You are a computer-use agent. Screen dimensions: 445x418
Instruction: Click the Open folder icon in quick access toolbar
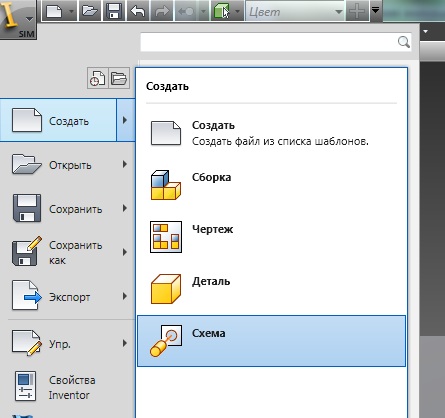[x=90, y=12]
